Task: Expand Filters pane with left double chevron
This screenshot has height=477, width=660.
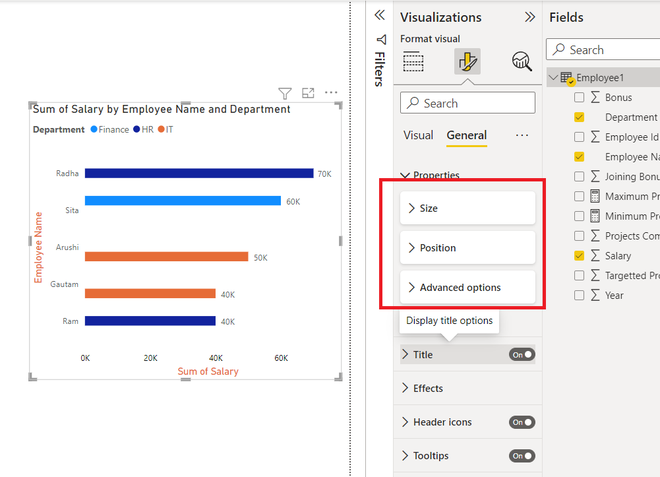Action: [380, 15]
